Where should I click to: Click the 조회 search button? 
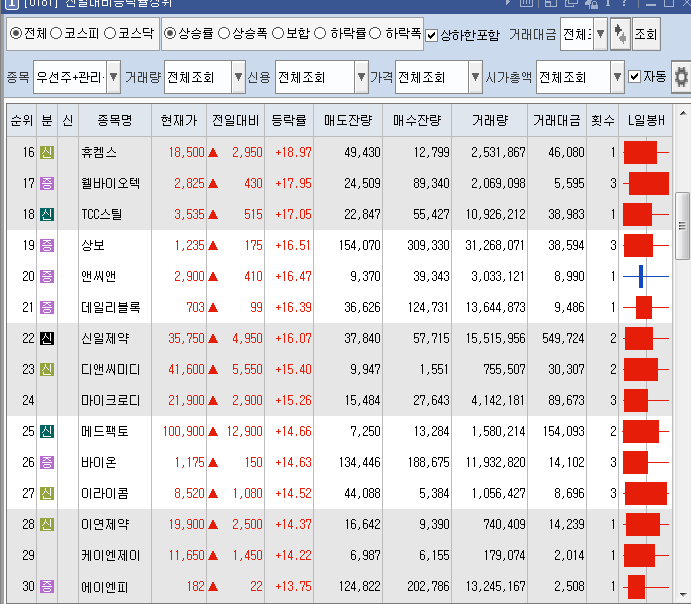point(646,34)
